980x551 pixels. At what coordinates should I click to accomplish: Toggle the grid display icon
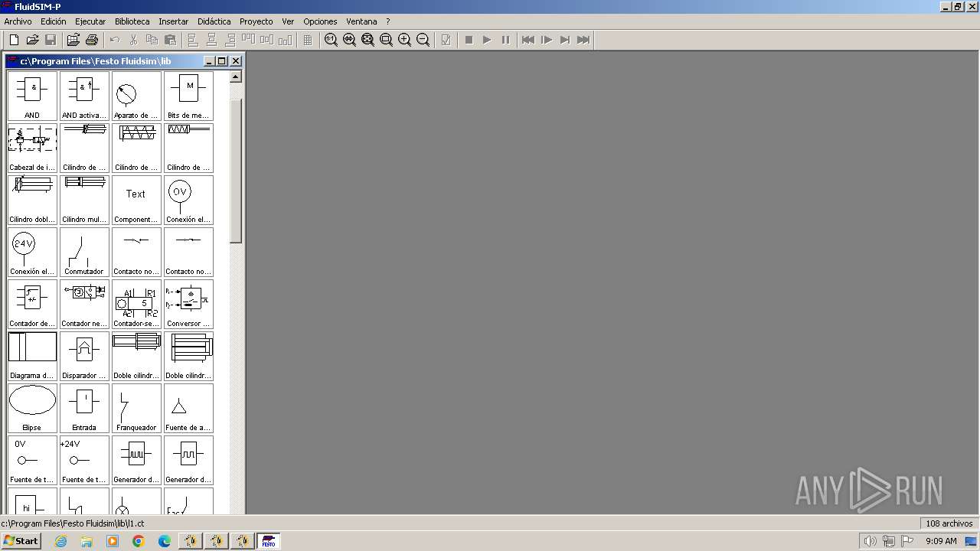[308, 40]
